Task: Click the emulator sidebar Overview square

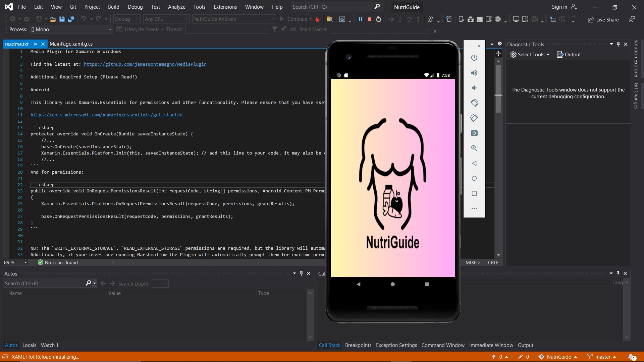Action: coord(474,193)
